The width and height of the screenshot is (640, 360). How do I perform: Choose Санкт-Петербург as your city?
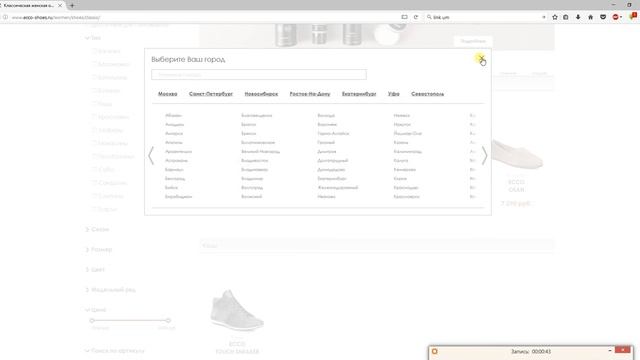tap(211, 94)
